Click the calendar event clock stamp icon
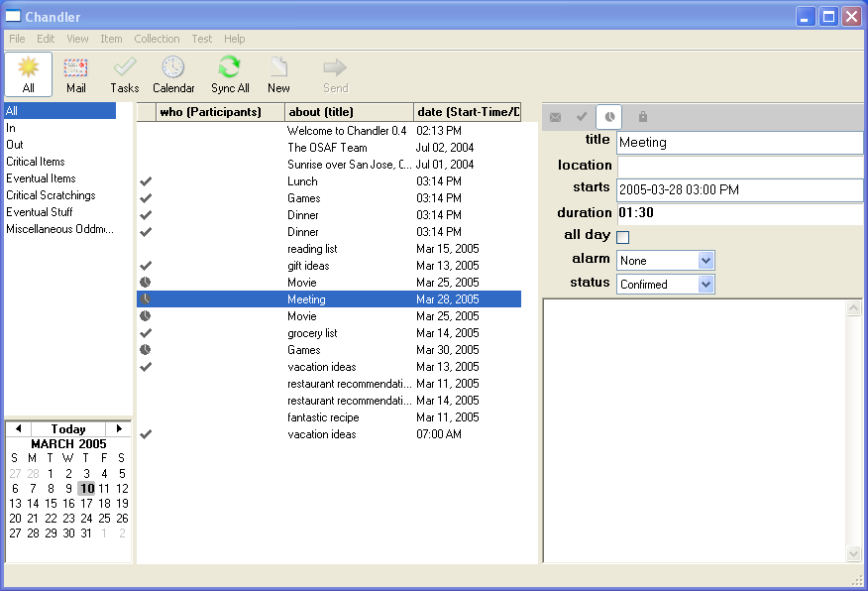The width and height of the screenshot is (868, 591). click(x=609, y=117)
